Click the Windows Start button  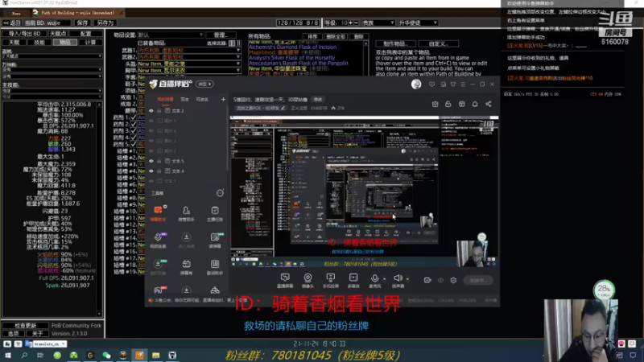(8, 355)
